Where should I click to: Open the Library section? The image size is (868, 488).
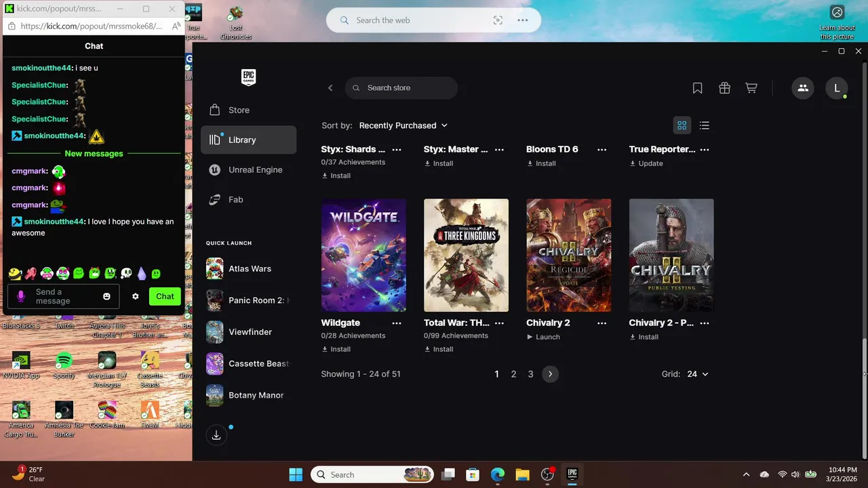click(248, 140)
